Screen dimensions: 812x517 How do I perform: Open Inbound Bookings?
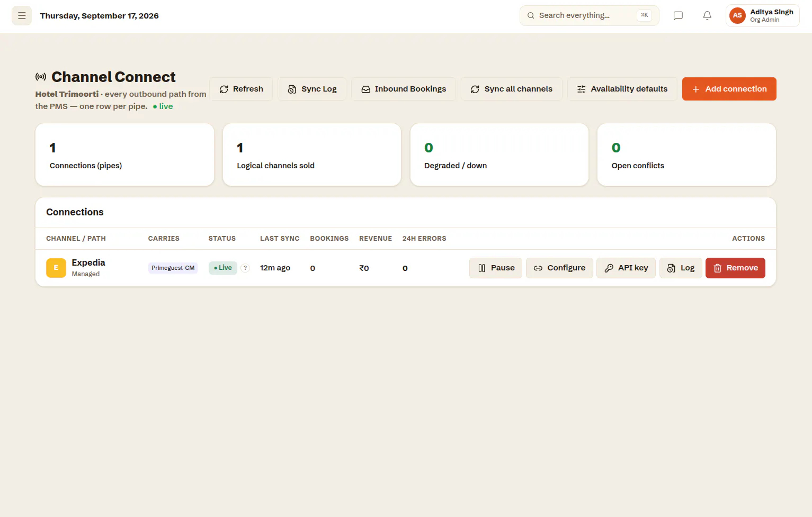coord(404,89)
